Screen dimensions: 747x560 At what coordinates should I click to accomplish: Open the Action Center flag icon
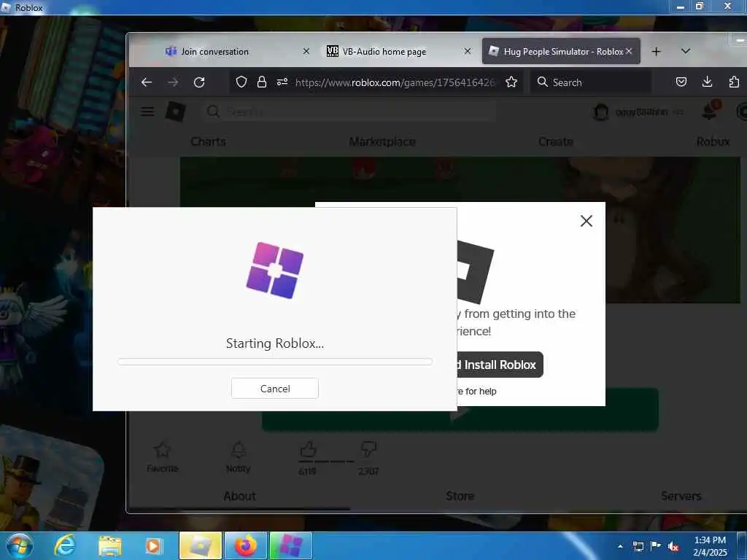point(656,546)
